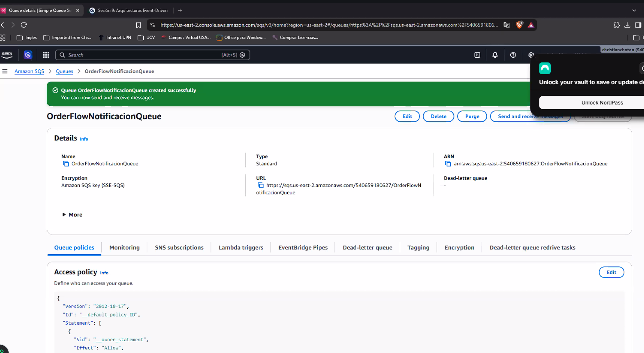Copy the queue ARN
This screenshot has width=644, height=353.
(448, 164)
